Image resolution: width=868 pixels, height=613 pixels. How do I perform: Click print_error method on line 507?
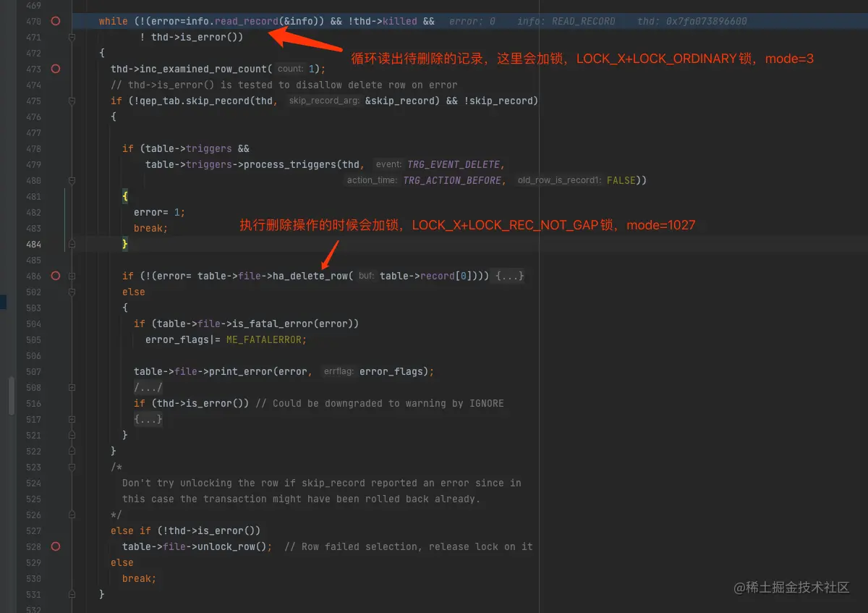point(241,371)
